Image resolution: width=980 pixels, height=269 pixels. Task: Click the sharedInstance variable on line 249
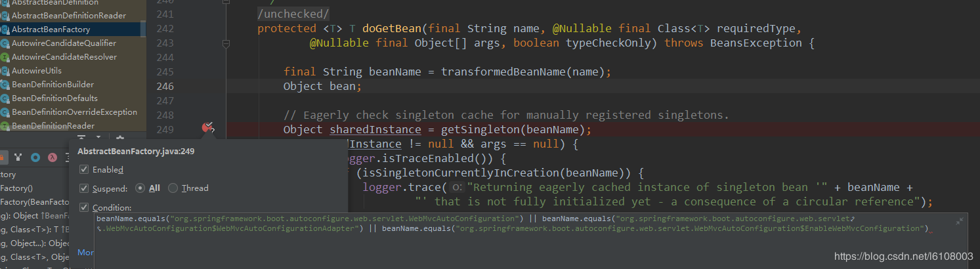pos(375,129)
